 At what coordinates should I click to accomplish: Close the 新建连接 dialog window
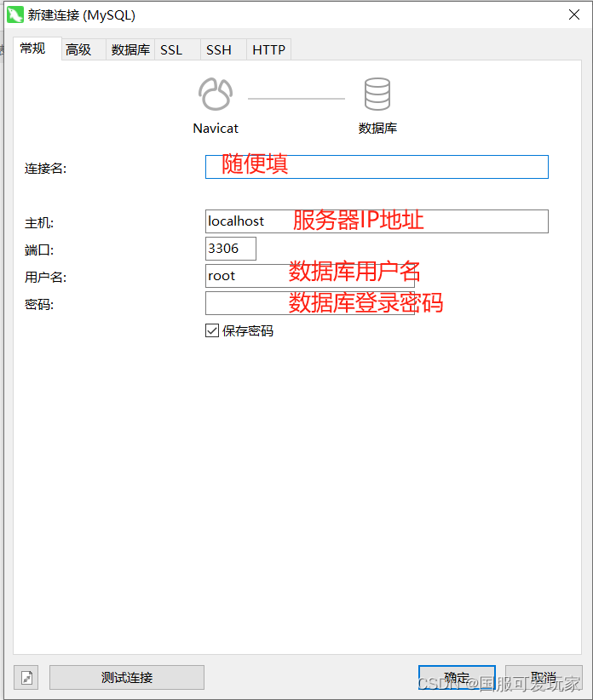click(x=574, y=14)
